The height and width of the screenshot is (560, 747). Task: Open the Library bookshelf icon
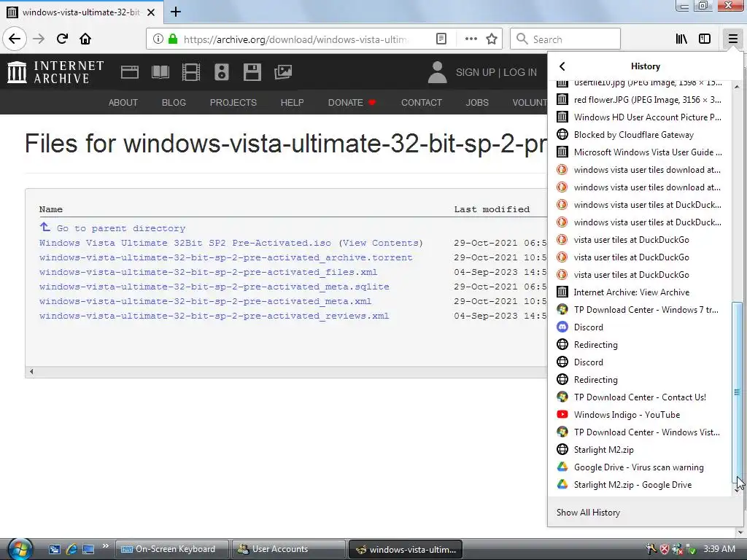682,39
